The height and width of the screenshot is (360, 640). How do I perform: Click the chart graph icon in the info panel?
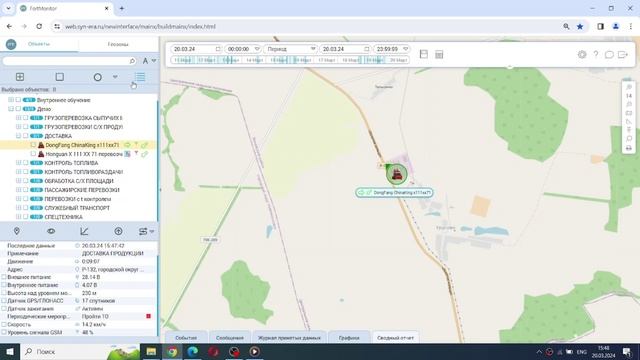tap(84, 231)
